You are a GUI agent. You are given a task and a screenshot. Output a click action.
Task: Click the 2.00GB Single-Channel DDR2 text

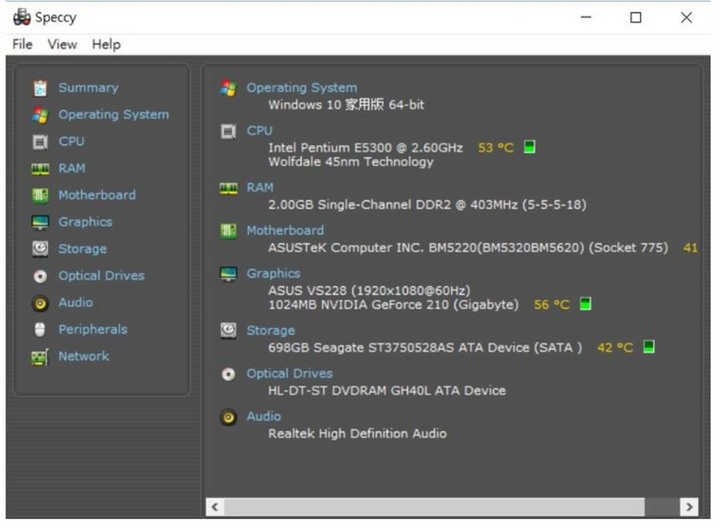pos(428,205)
